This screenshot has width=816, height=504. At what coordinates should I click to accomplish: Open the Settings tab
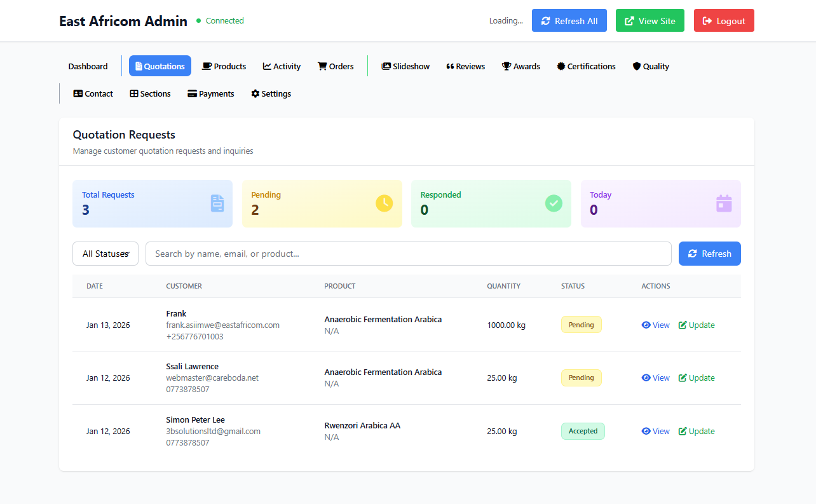pos(271,93)
